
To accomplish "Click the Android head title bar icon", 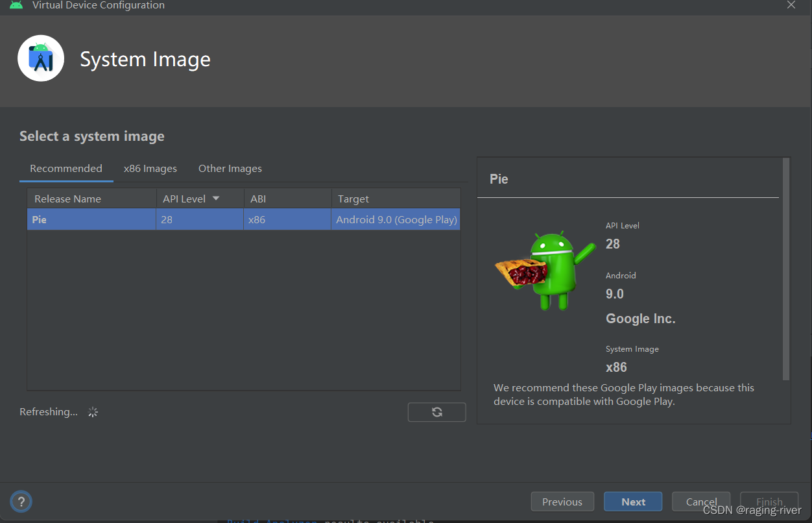I will (x=16, y=5).
